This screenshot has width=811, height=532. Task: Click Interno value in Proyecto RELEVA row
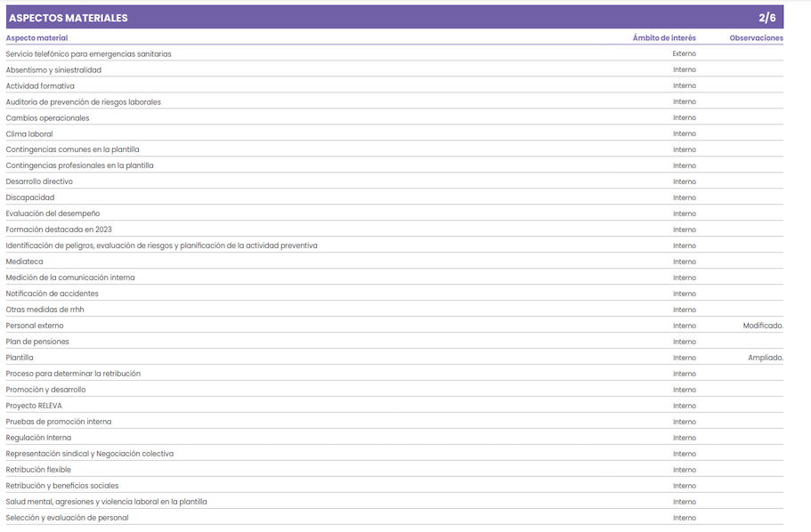(x=685, y=406)
